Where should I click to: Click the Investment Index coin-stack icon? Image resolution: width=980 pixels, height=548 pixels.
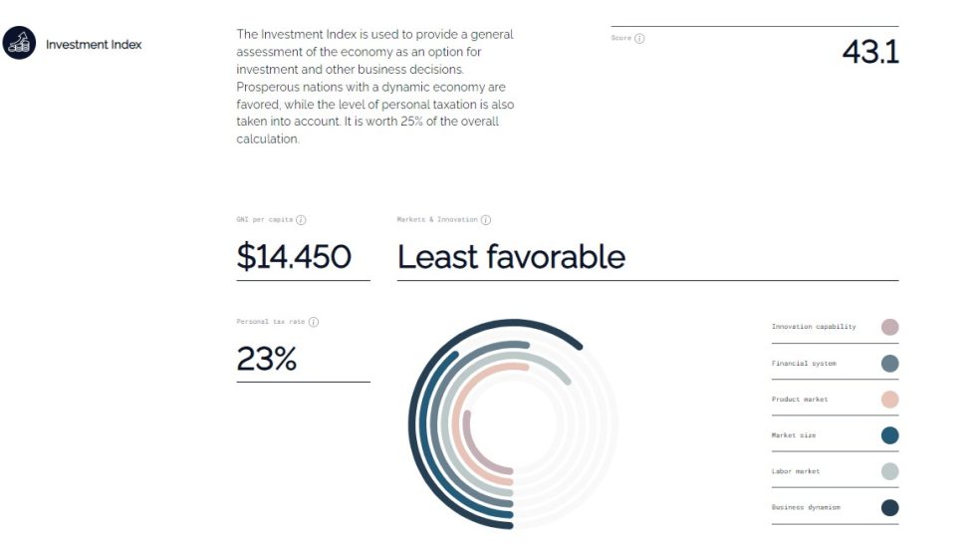[19, 44]
